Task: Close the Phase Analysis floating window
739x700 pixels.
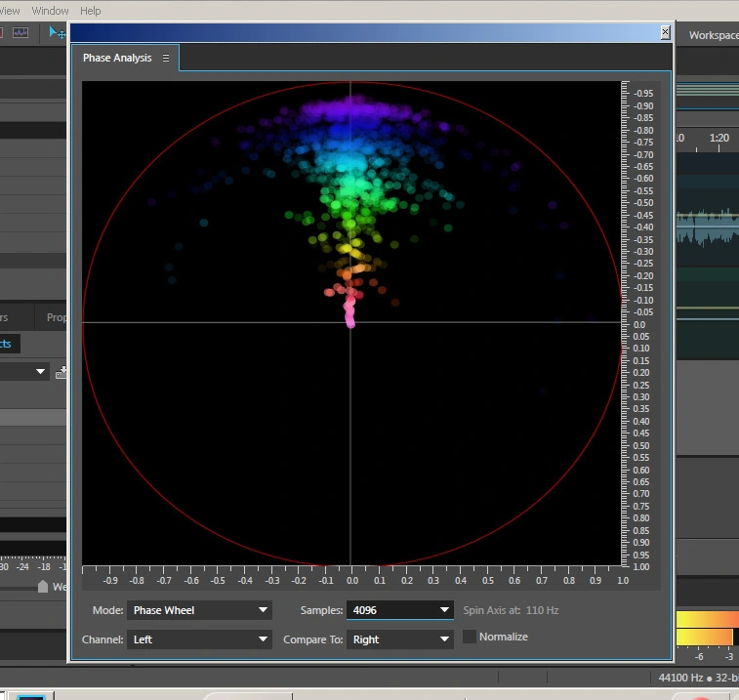Action: point(665,32)
